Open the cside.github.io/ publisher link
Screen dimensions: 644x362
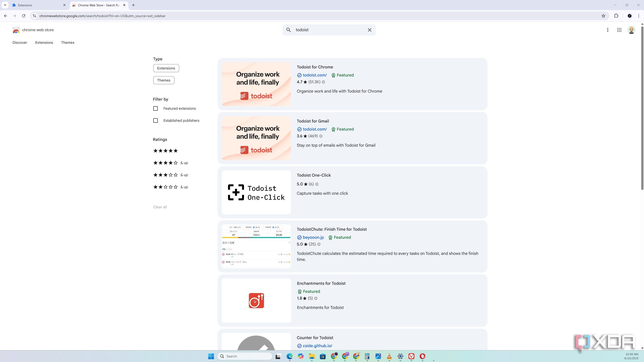[317, 346]
